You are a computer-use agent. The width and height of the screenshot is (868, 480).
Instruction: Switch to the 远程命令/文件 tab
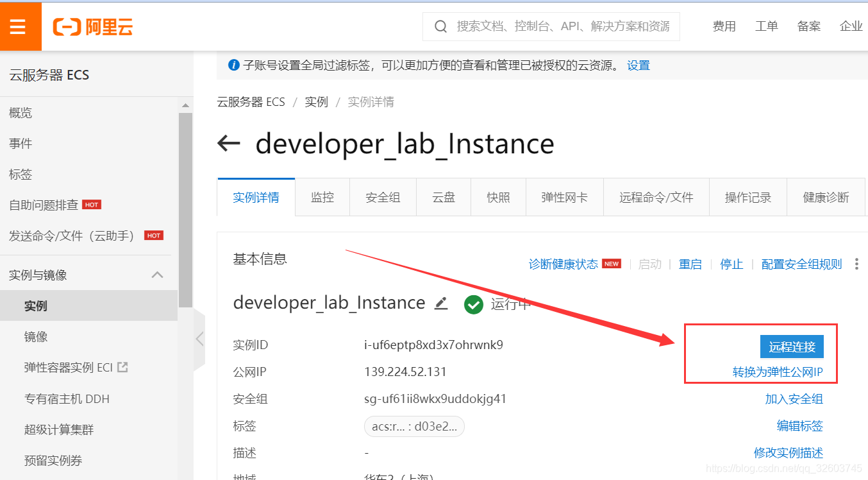coord(656,197)
